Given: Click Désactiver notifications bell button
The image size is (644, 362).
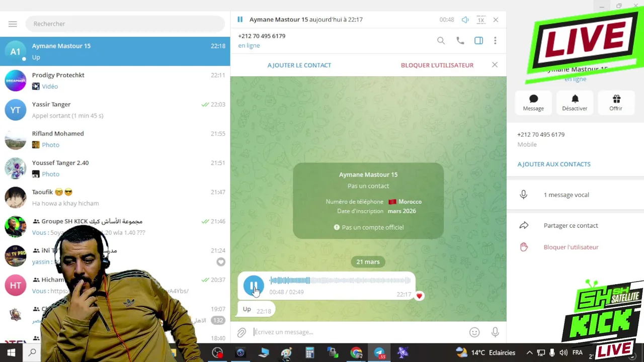Looking at the screenshot, I should [x=575, y=103].
